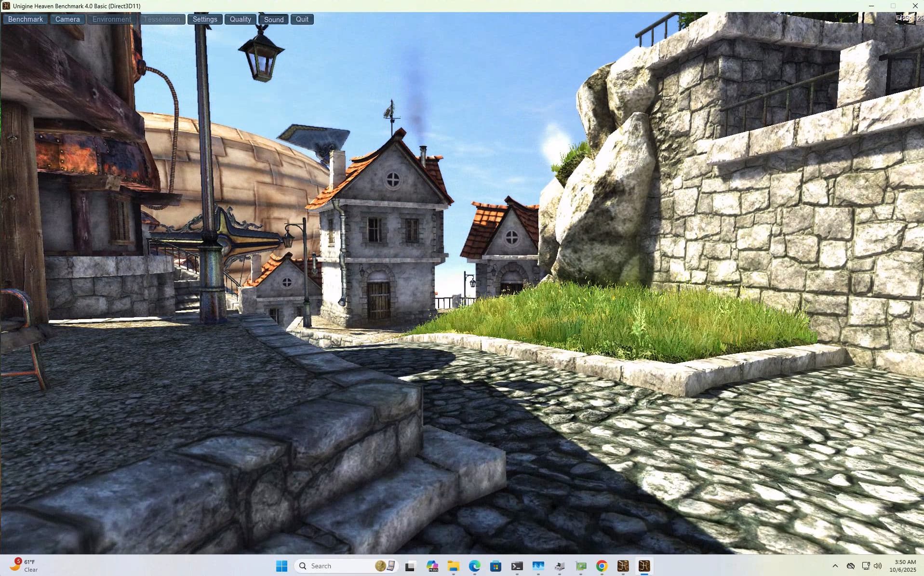Click the Environment menu item
This screenshot has height=576, width=924.
111,19
